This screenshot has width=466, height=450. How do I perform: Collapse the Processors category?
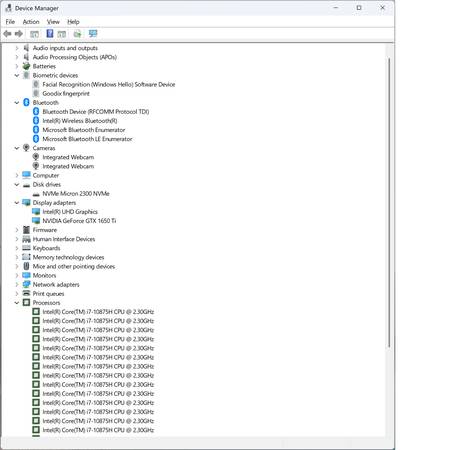pos(17,303)
